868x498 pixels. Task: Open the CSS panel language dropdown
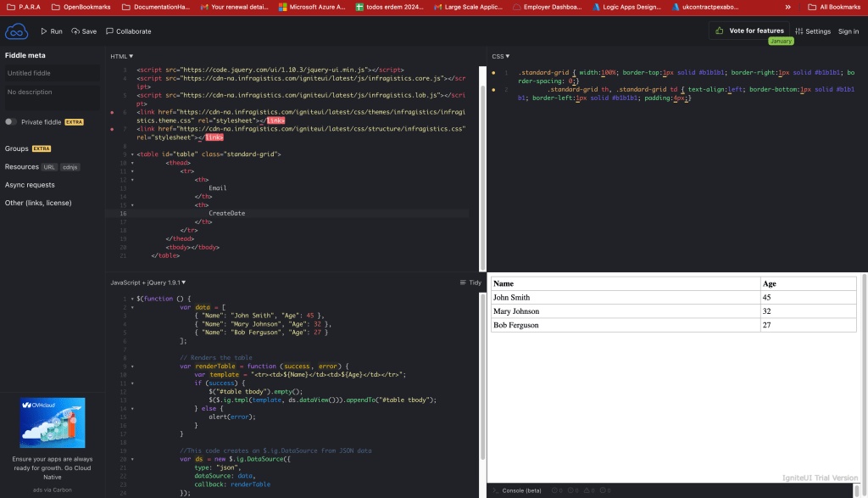(x=501, y=57)
